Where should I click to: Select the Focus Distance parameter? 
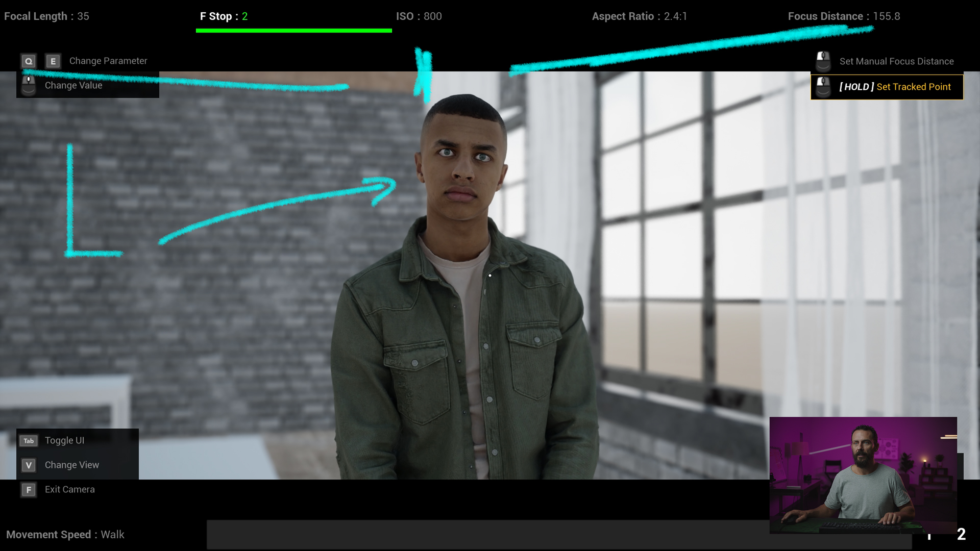[843, 16]
